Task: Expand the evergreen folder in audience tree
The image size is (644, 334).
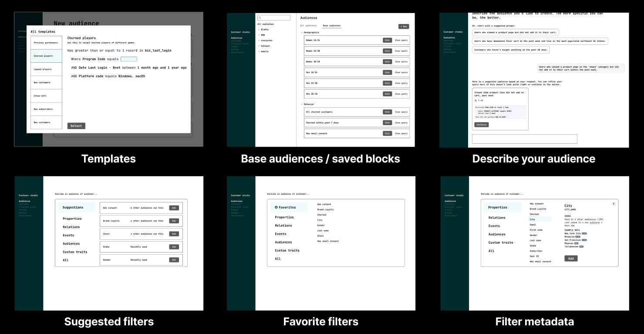Action: (259, 41)
